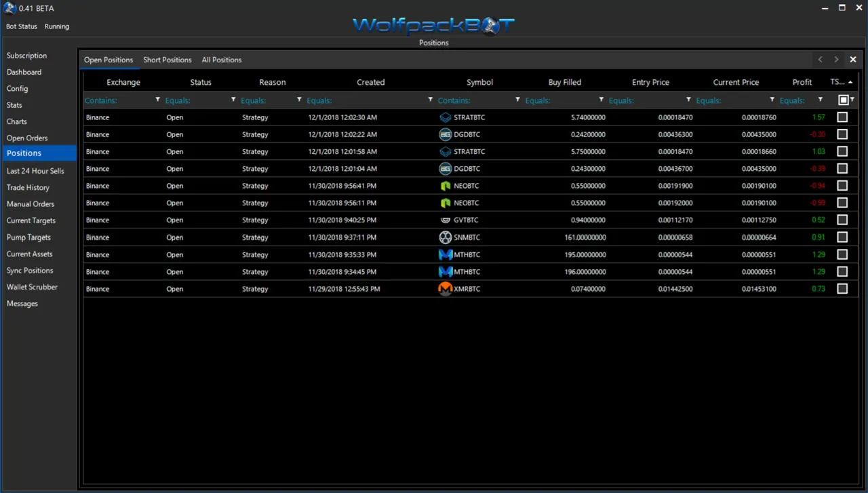The height and width of the screenshot is (493, 868).
Task: Tick the checkbox for XMRBTC row
Action: (842, 289)
